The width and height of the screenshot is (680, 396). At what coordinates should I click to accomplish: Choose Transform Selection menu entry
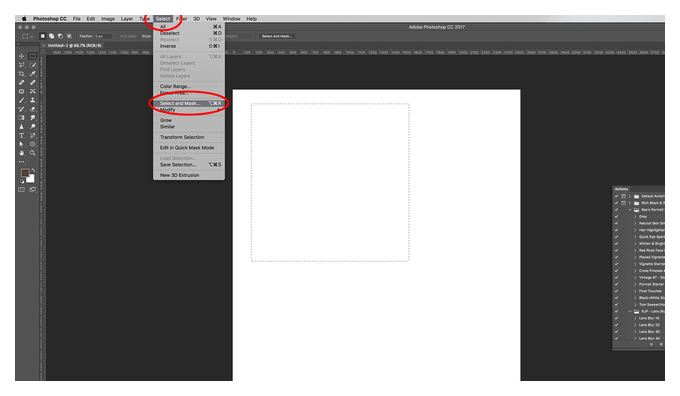click(189, 137)
